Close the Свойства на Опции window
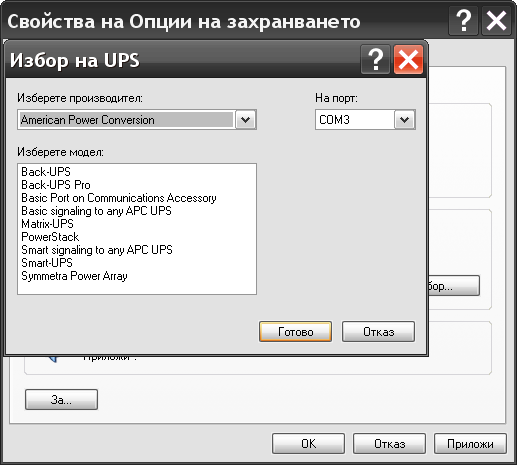This screenshot has height=465, width=517. point(496,21)
